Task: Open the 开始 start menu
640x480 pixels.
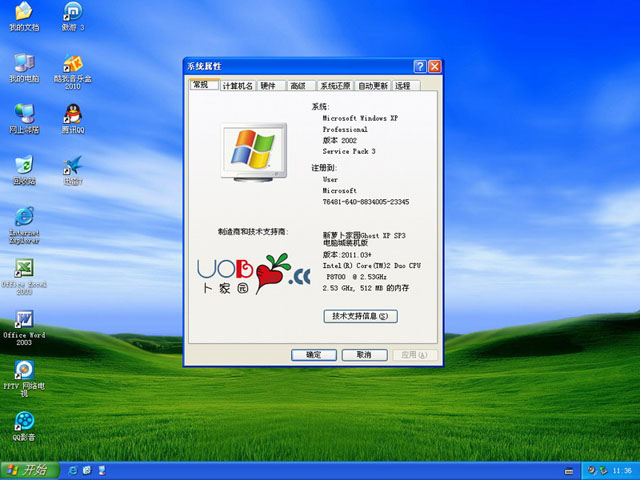Action: tap(30, 471)
